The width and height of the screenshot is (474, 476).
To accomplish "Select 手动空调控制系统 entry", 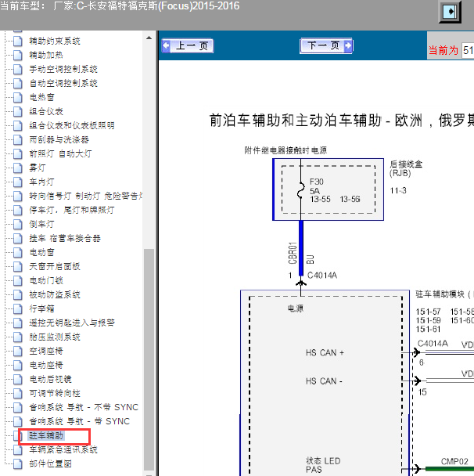I will coord(63,69).
